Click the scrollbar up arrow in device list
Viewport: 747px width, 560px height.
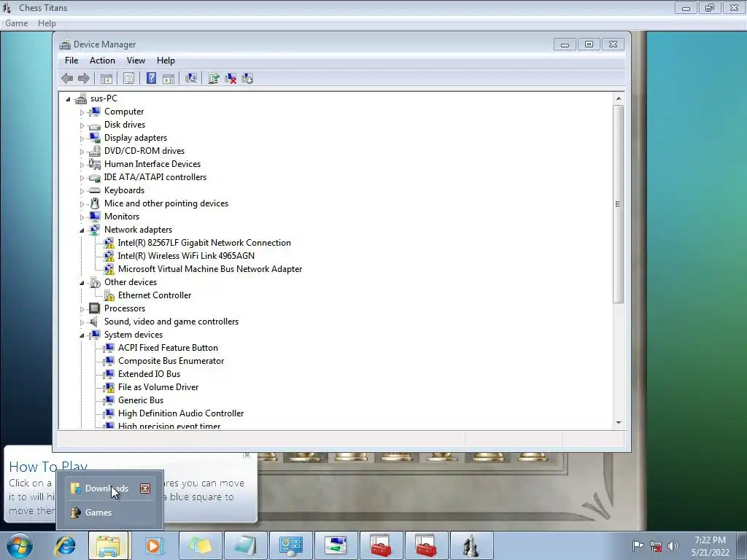click(618, 98)
